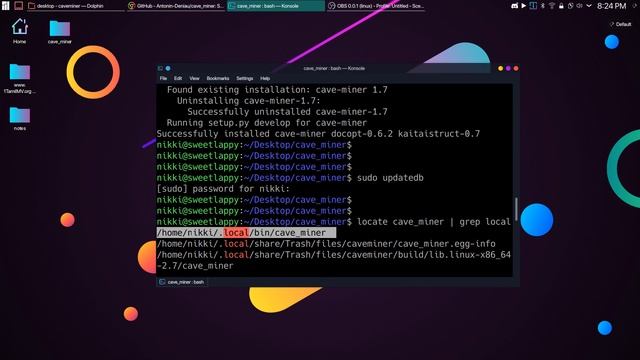Screen dimensions: 640x360
Task: Expand hidden system tray icons
Action: [589, 6]
